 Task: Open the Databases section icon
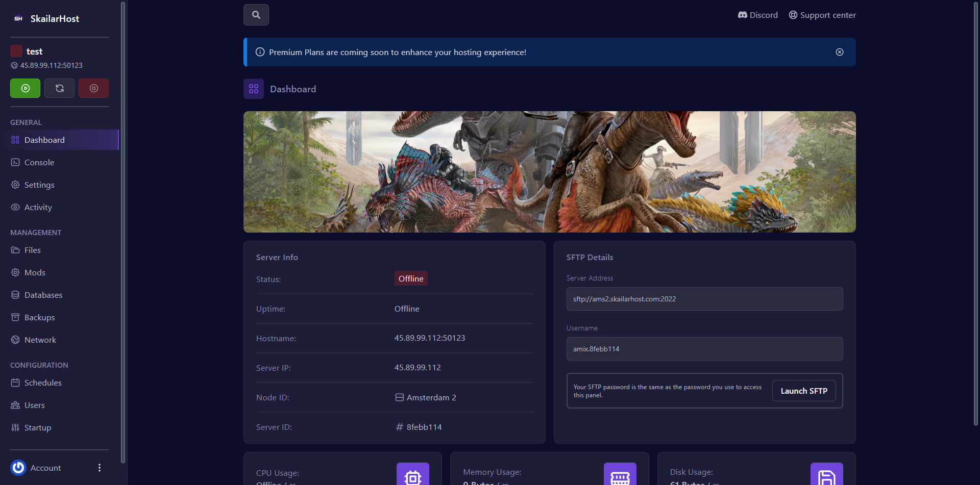15,295
